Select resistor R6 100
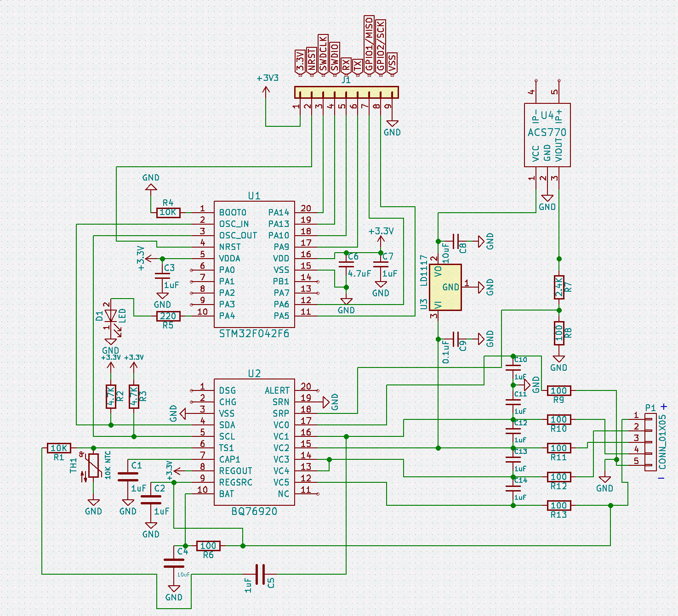 click(208, 546)
